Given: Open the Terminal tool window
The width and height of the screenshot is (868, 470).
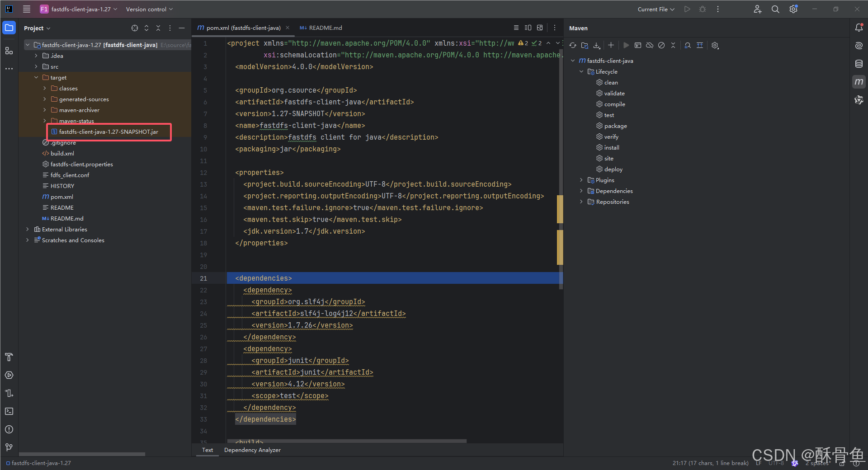Looking at the screenshot, I should click(x=9, y=411).
